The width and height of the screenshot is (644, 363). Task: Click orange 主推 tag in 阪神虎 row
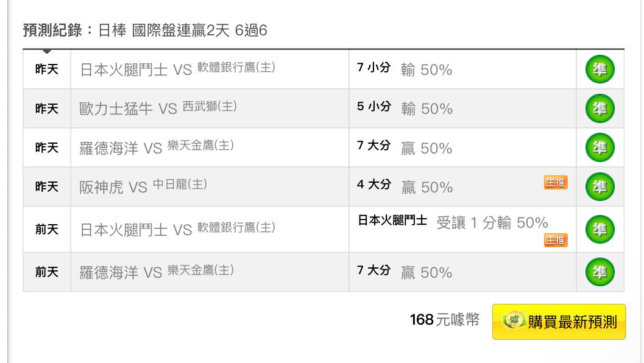(x=556, y=182)
